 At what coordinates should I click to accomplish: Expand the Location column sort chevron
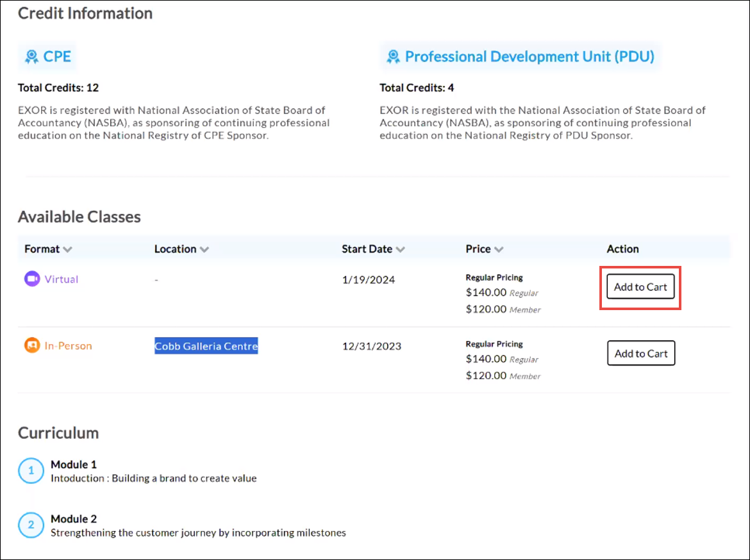pos(204,249)
